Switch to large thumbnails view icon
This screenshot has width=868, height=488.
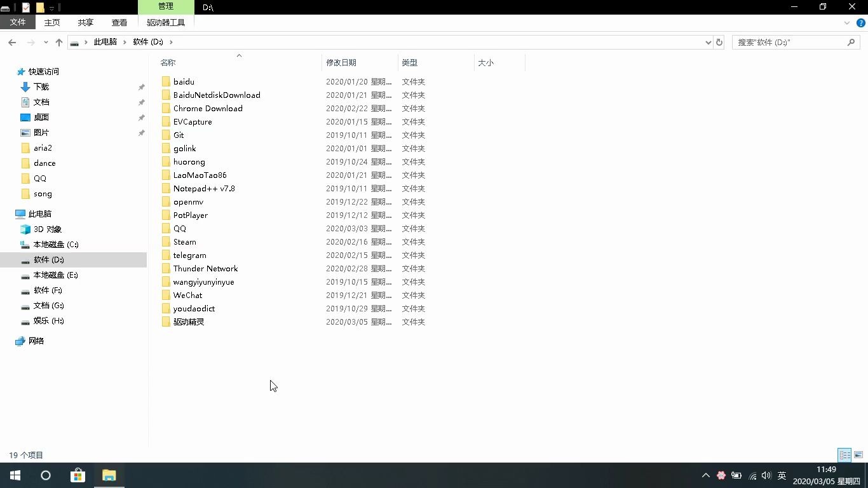(858, 455)
